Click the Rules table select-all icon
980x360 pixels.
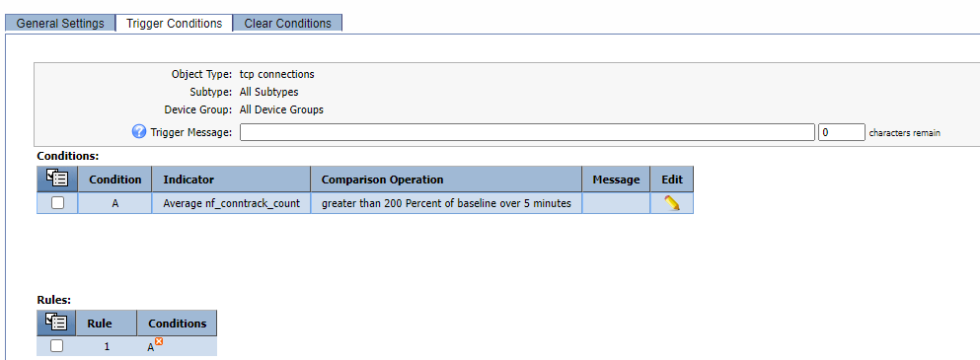tap(57, 324)
